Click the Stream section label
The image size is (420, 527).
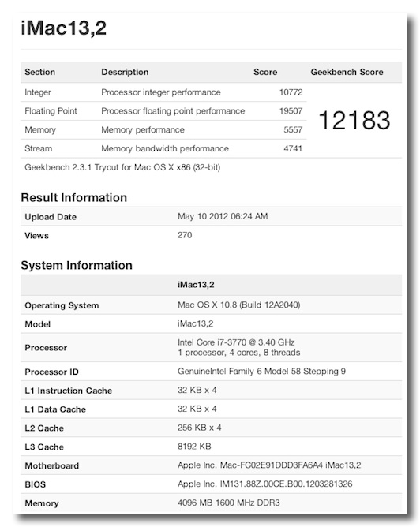pyautogui.click(x=39, y=148)
